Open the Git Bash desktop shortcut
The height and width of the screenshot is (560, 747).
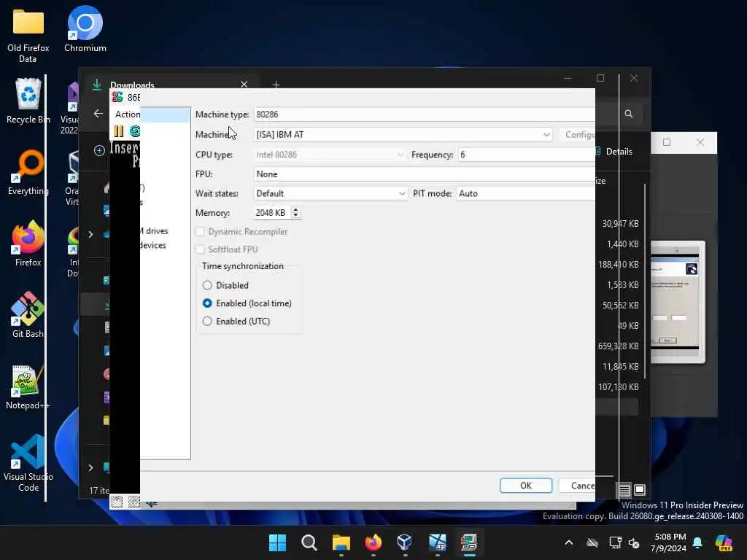click(28, 315)
